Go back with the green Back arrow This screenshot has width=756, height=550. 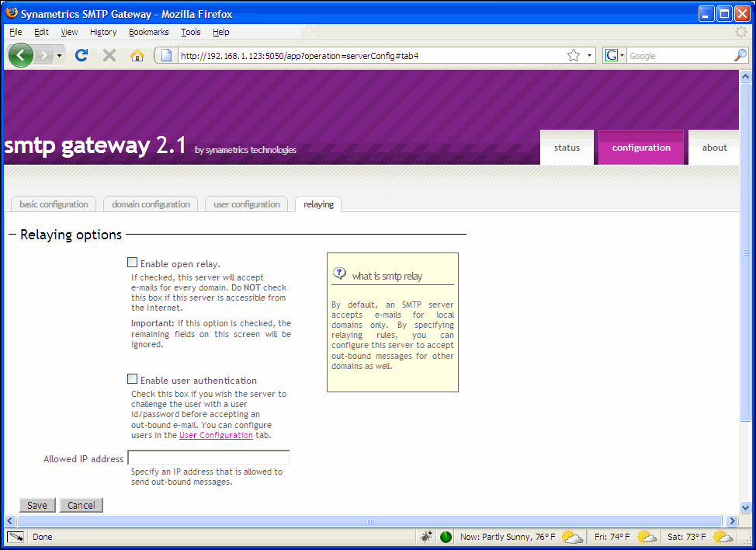point(20,55)
